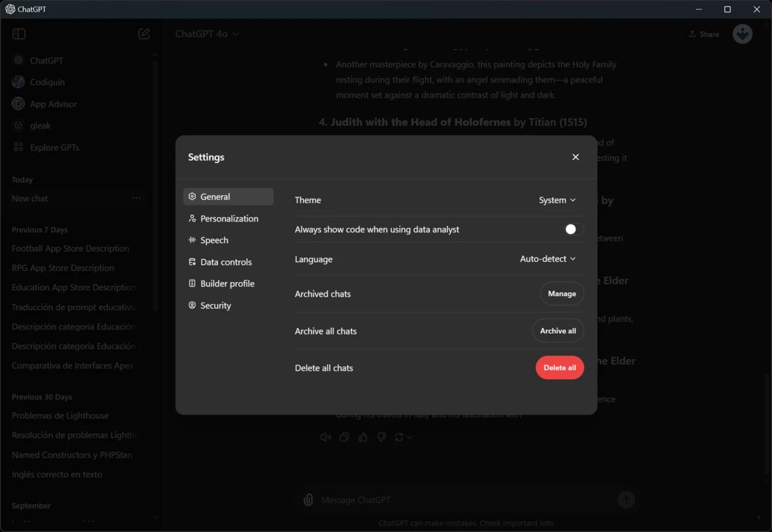The height and width of the screenshot is (532, 772).
Task: Toggle always show code for data analyst
Action: coord(573,229)
